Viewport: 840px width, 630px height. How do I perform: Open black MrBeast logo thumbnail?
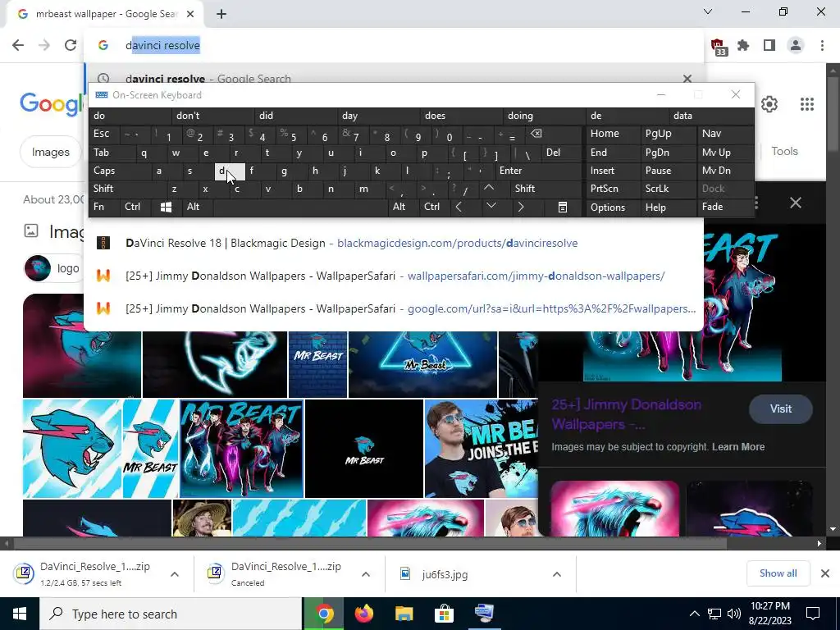[x=364, y=449]
